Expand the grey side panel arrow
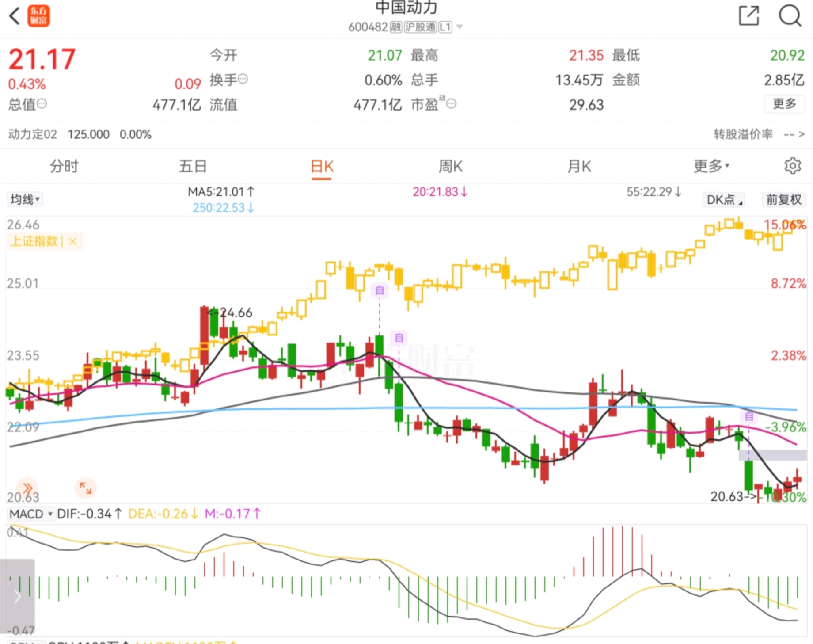The width and height of the screenshot is (813, 644). pyautogui.click(x=17, y=596)
